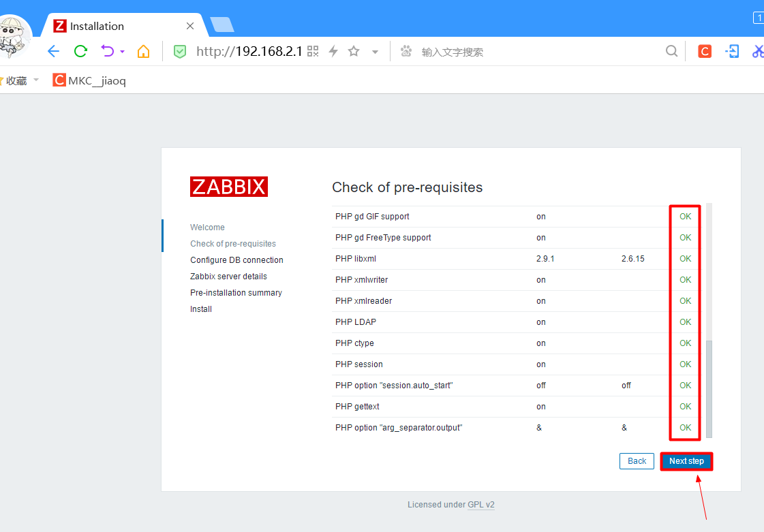
Task: Click the Check of pre-requisites heading
Action: click(408, 187)
